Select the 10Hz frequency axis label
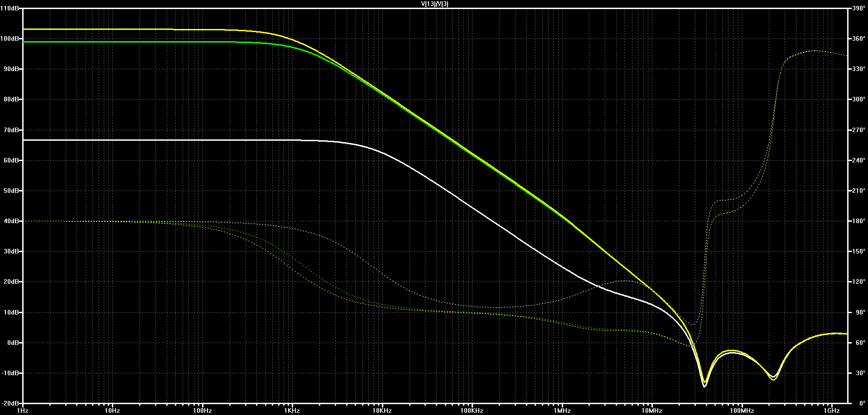This screenshot has height=415, width=868. (x=112, y=411)
